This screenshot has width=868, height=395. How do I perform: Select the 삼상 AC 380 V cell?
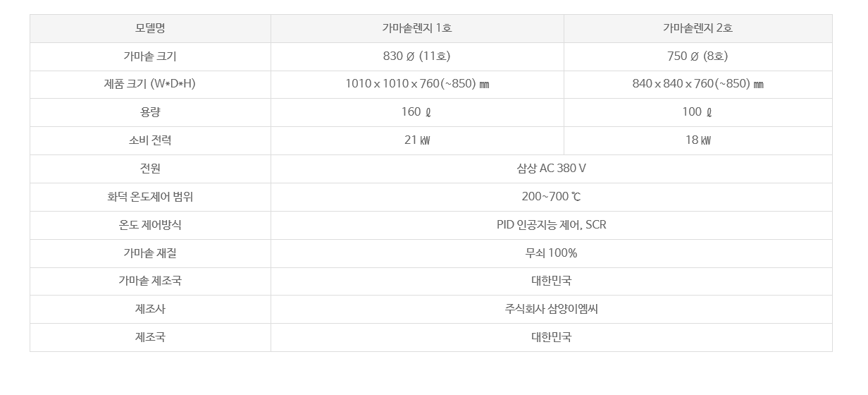pos(552,169)
